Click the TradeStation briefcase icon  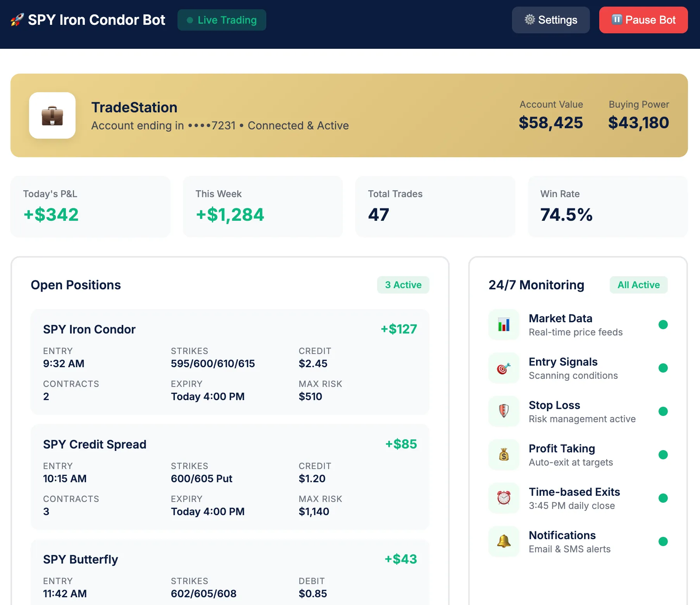point(52,116)
